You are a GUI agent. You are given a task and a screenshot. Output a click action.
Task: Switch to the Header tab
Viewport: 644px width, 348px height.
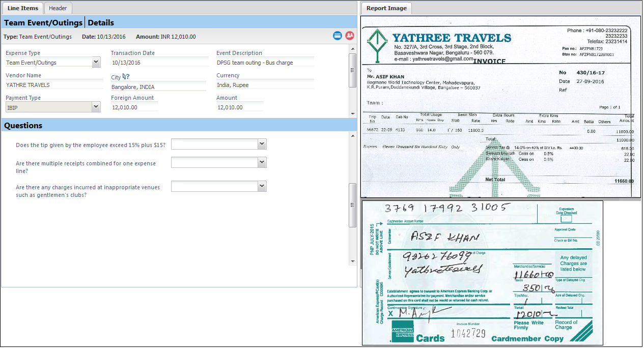click(x=58, y=8)
